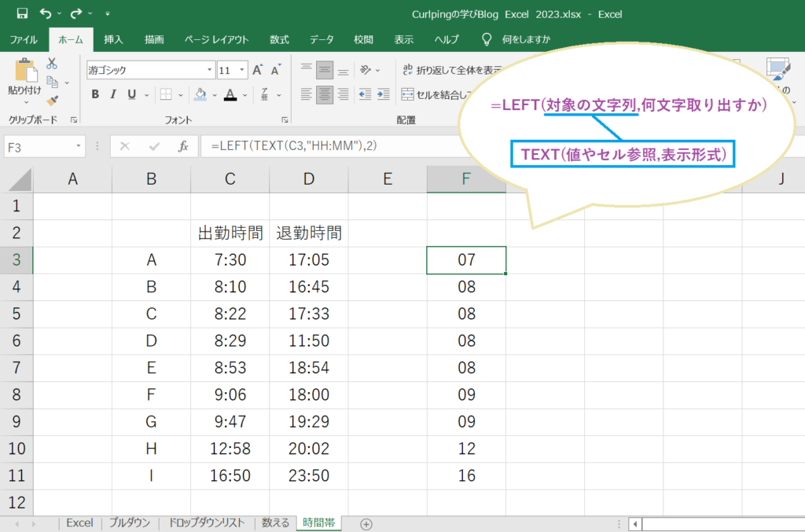
Task: Open the 数える sheet tab
Action: [276, 523]
